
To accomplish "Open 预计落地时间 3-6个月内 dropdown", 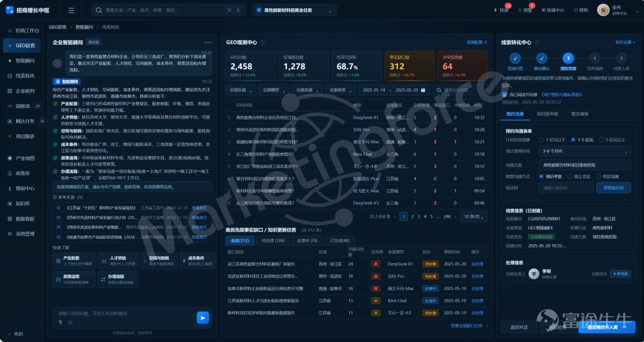I will pyautogui.click(x=584, y=151).
